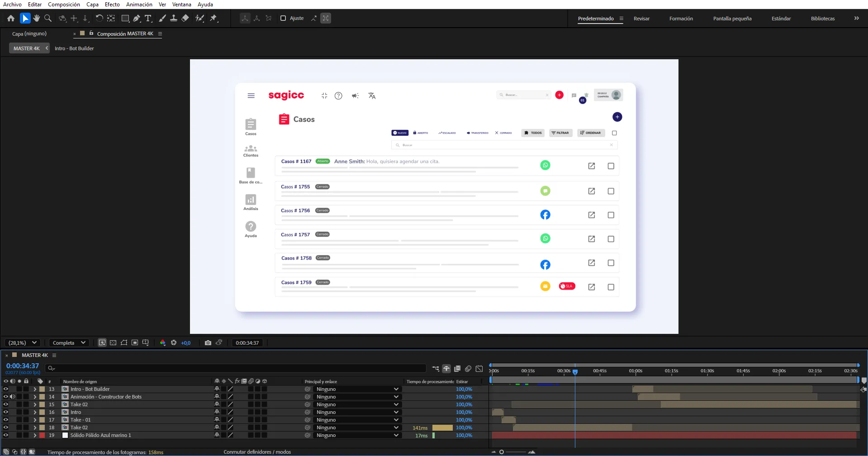Click the label color swatch of layer 19
The height and width of the screenshot is (456, 868).
pyautogui.click(x=42, y=435)
